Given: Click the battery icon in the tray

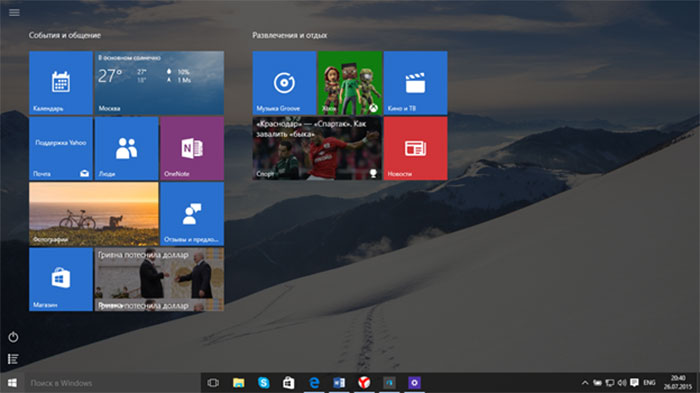Looking at the screenshot, I should pyautogui.click(x=597, y=383).
